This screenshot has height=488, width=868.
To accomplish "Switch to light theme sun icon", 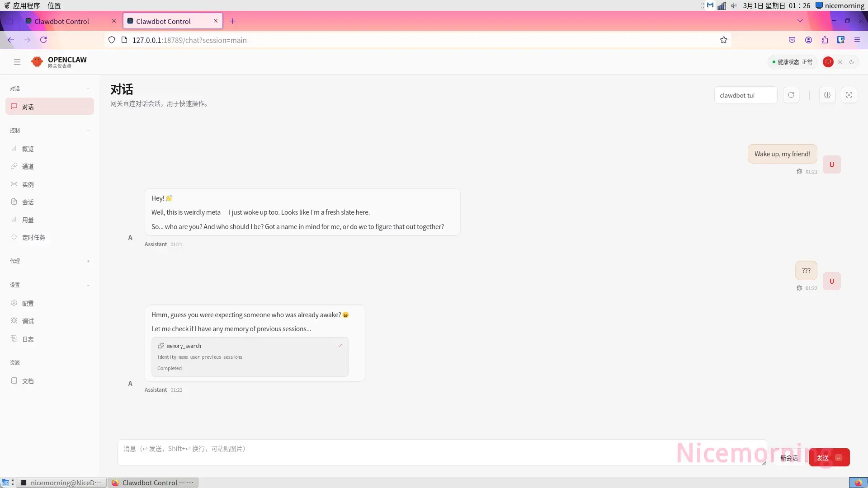I will [x=840, y=62].
